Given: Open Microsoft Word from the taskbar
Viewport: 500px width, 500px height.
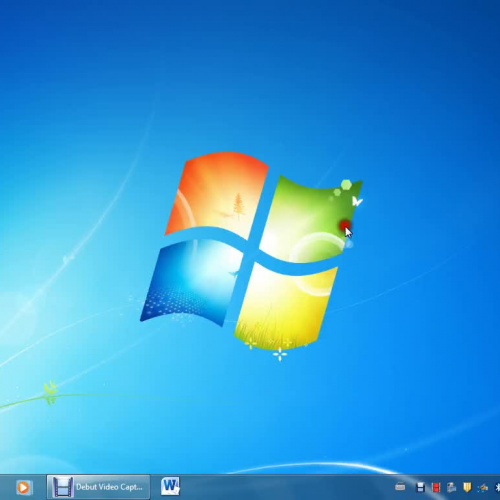Looking at the screenshot, I should coord(170,486).
